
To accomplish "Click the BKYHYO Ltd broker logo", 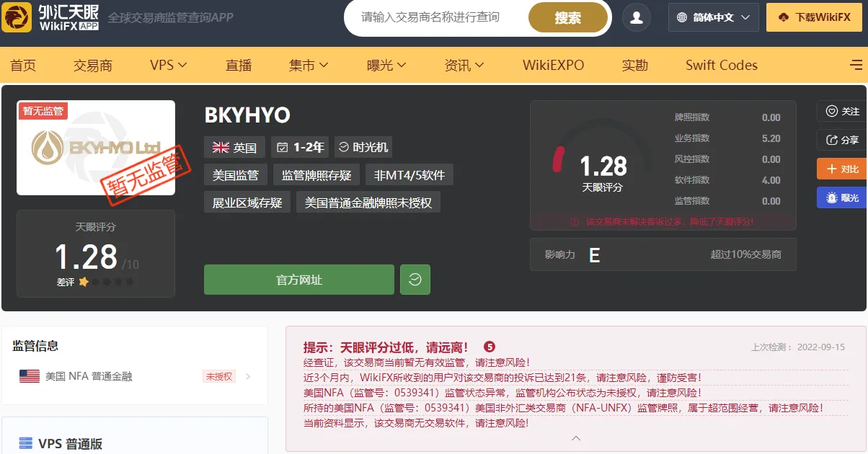I will 96,148.
